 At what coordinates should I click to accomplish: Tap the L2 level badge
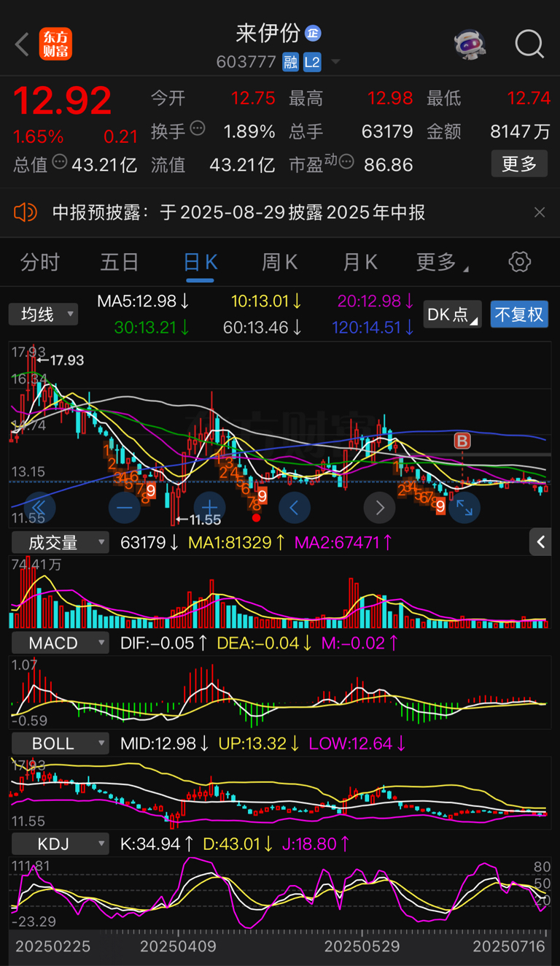coord(312,62)
